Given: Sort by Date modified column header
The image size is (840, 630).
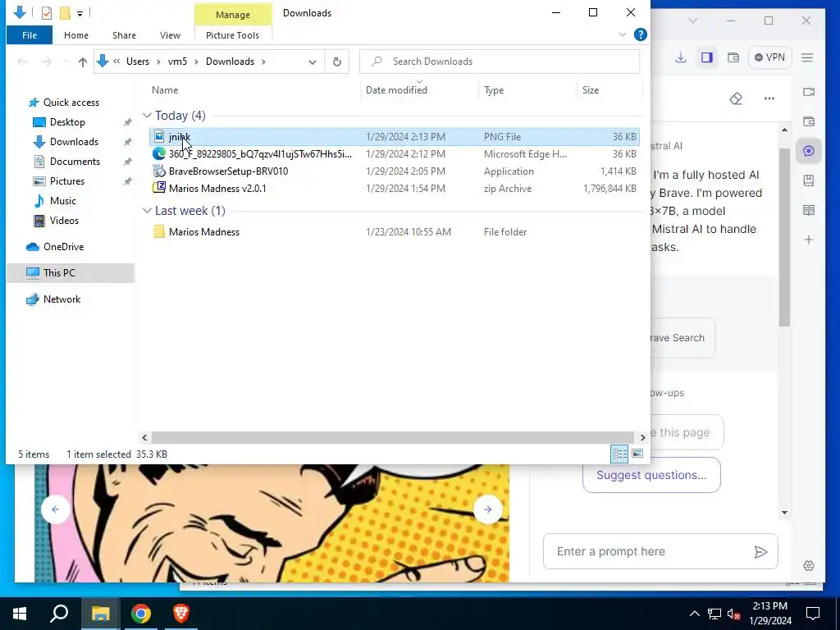Looking at the screenshot, I should (x=396, y=90).
